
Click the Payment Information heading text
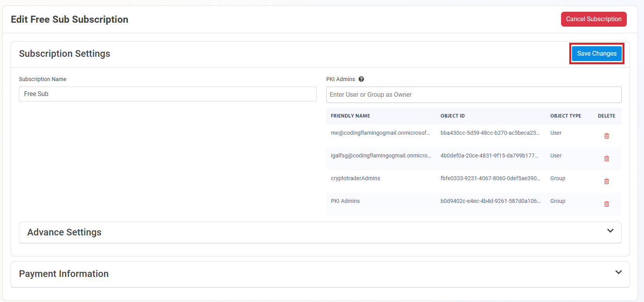pos(64,274)
